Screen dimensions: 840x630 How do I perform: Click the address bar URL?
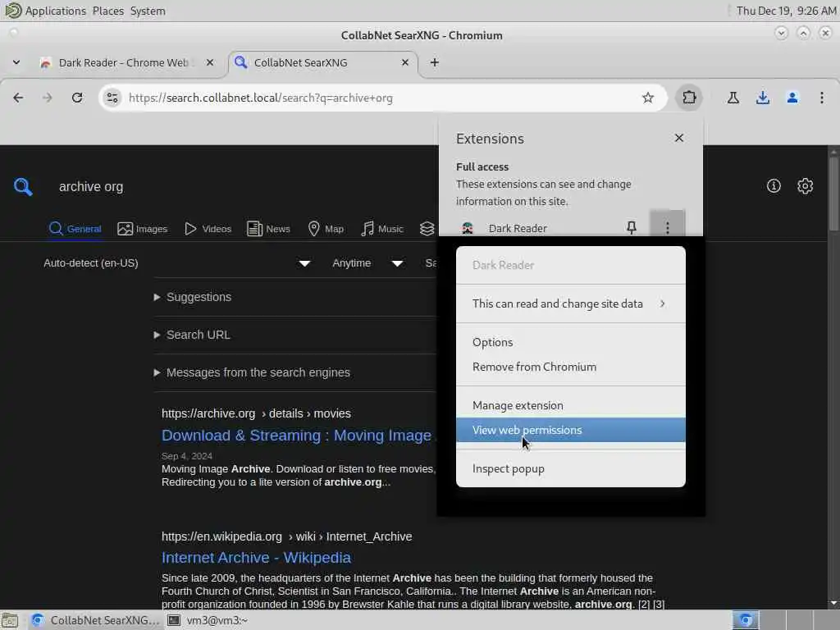(x=260, y=98)
